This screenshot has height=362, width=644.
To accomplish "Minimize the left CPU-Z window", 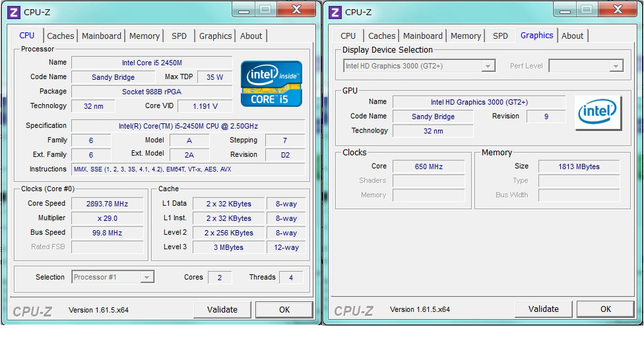I will point(243,10).
